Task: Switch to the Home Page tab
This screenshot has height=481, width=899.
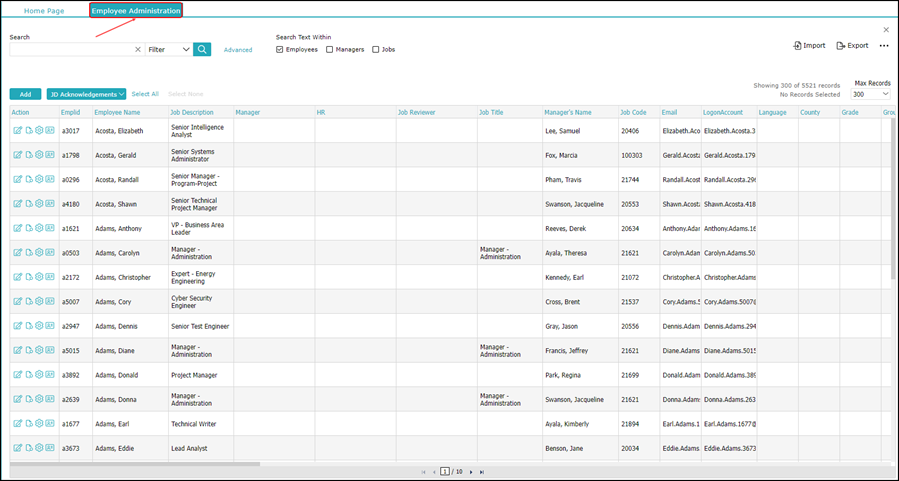Action: [44, 11]
